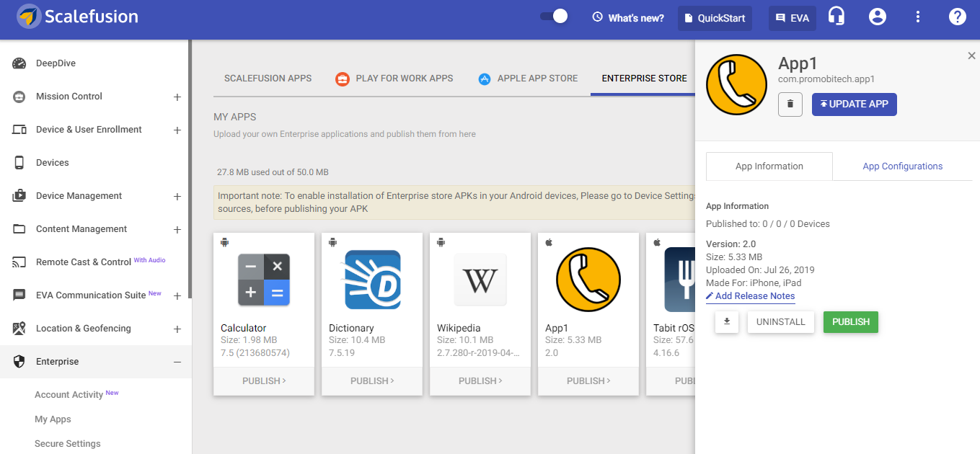Click the Apple icon on App1 card
The image size is (980, 454).
pos(549,242)
